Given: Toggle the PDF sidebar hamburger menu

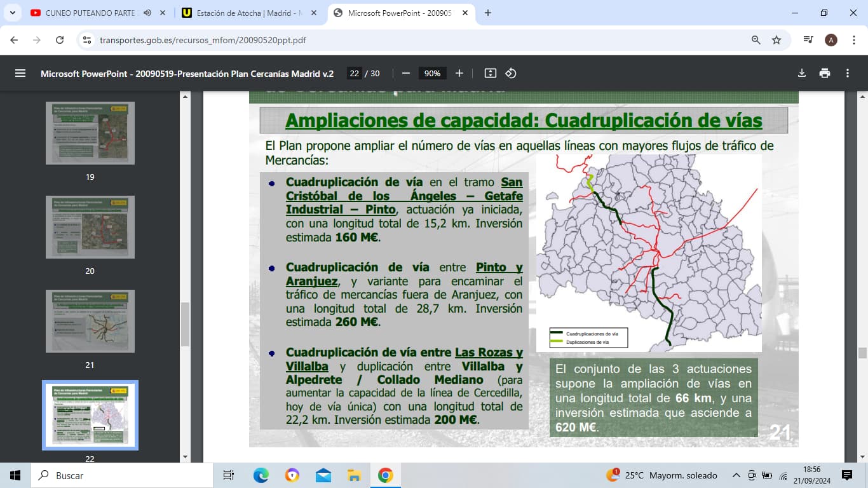Looking at the screenshot, I should [x=20, y=73].
